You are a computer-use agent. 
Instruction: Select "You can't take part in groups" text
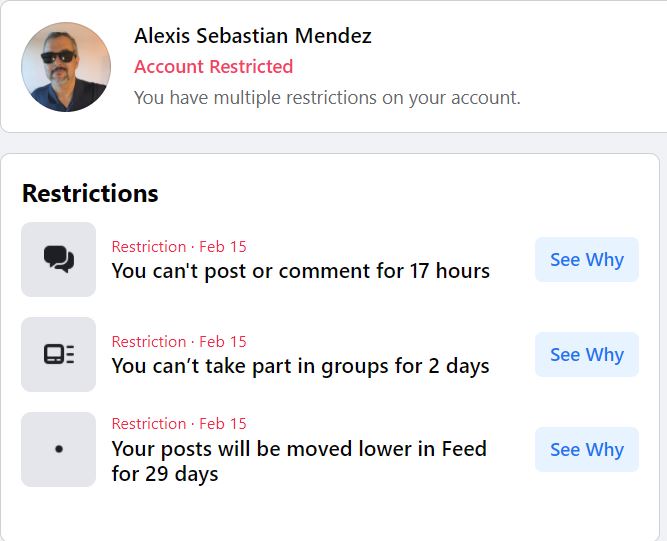(x=300, y=366)
